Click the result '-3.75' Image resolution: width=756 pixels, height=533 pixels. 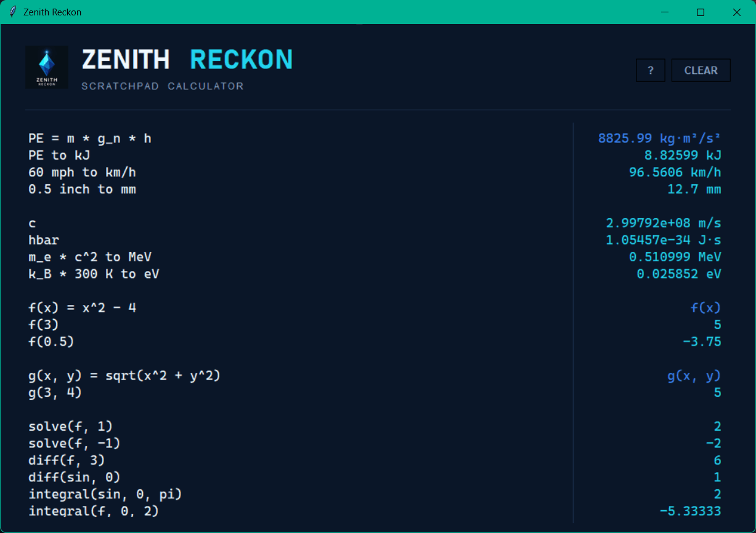pyautogui.click(x=702, y=341)
